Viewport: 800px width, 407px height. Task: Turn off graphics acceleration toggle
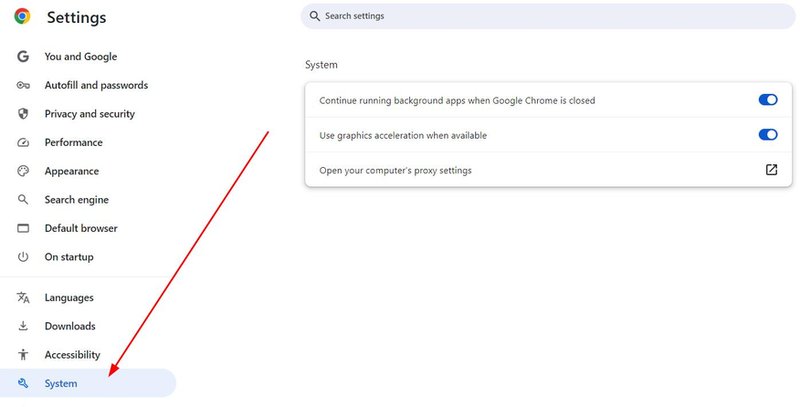768,135
